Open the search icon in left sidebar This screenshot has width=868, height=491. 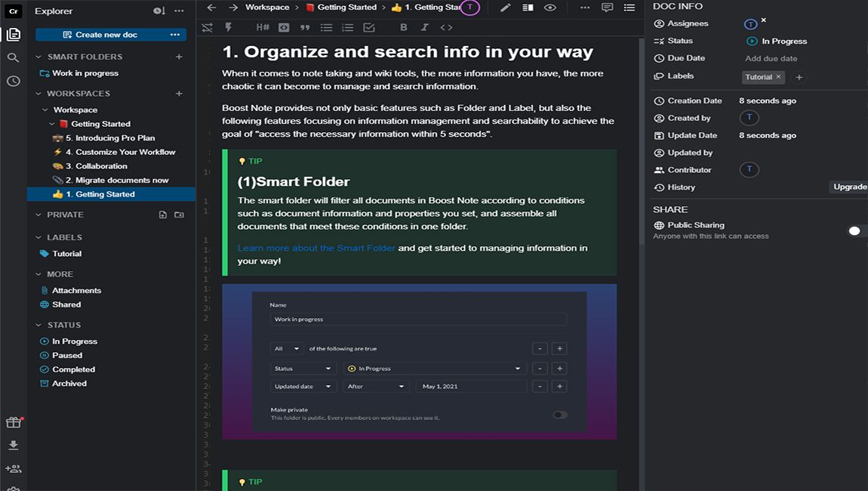click(13, 57)
